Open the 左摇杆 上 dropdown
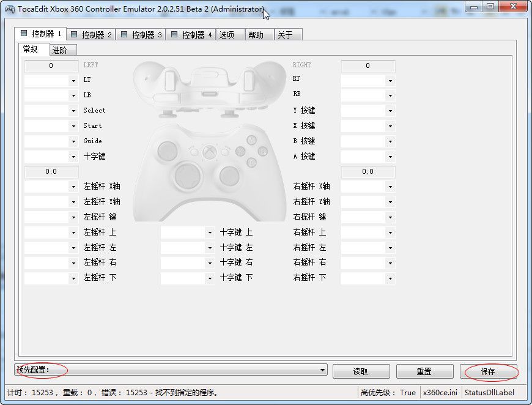The width and height of the screenshot is (532, 405). point(51,232)
